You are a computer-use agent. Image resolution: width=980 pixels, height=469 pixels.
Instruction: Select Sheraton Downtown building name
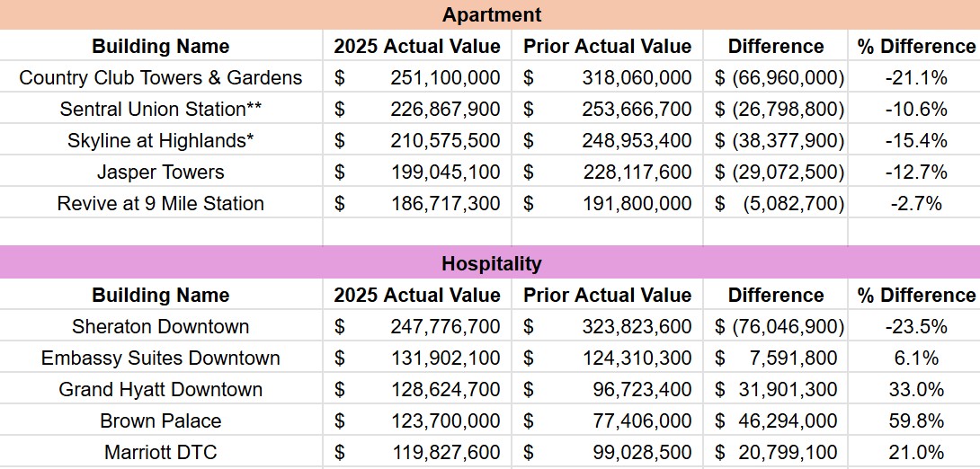(x=161, y=326)
